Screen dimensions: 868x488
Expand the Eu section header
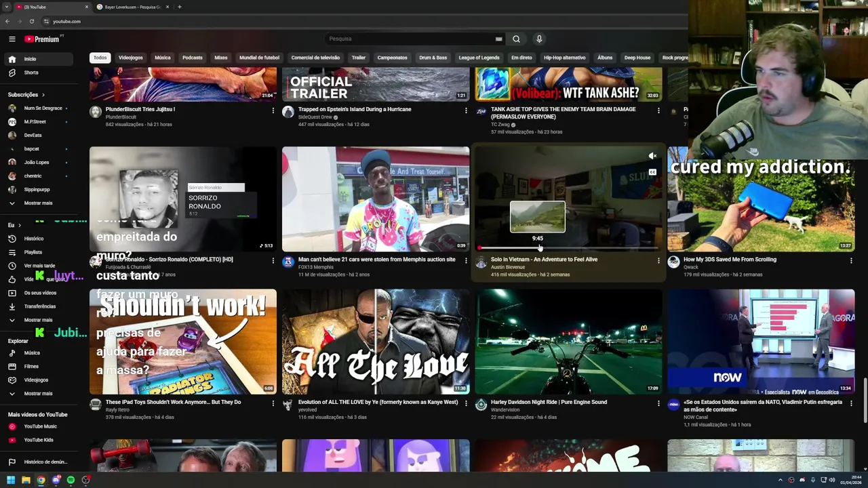(x=14, y=225)
